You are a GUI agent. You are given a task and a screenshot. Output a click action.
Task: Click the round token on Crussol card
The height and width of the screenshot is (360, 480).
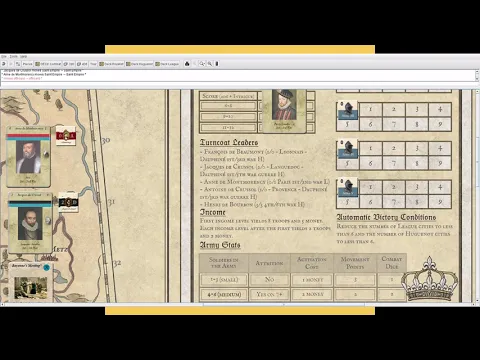point(48,220)
